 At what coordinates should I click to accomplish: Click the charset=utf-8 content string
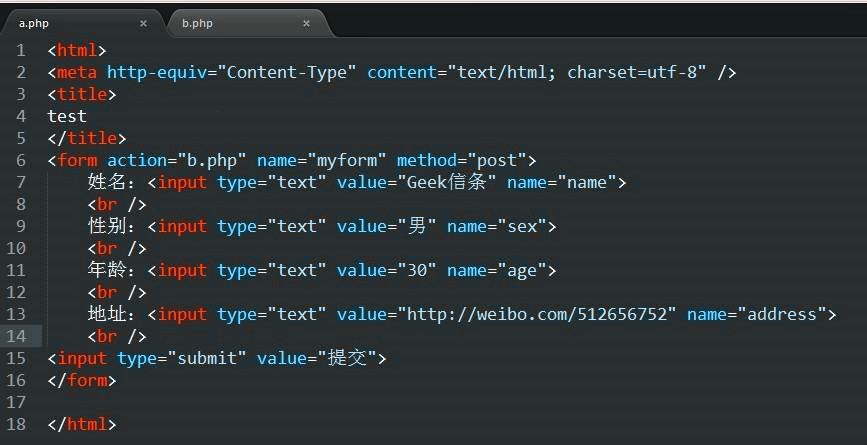point(577,72)
